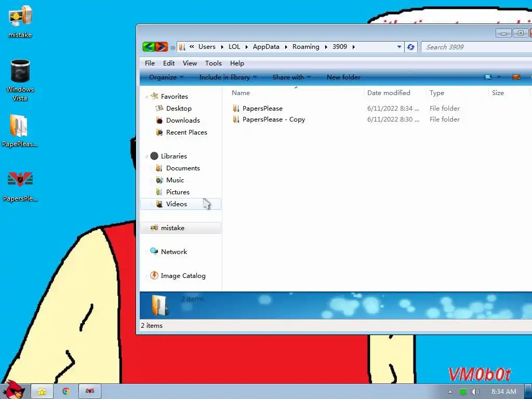
Task: Select 3909 in the address path
Action: coord(340,47)
